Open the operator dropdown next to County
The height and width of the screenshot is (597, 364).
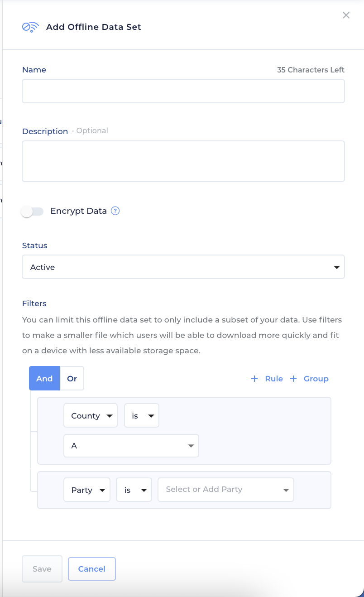(141, 415)
